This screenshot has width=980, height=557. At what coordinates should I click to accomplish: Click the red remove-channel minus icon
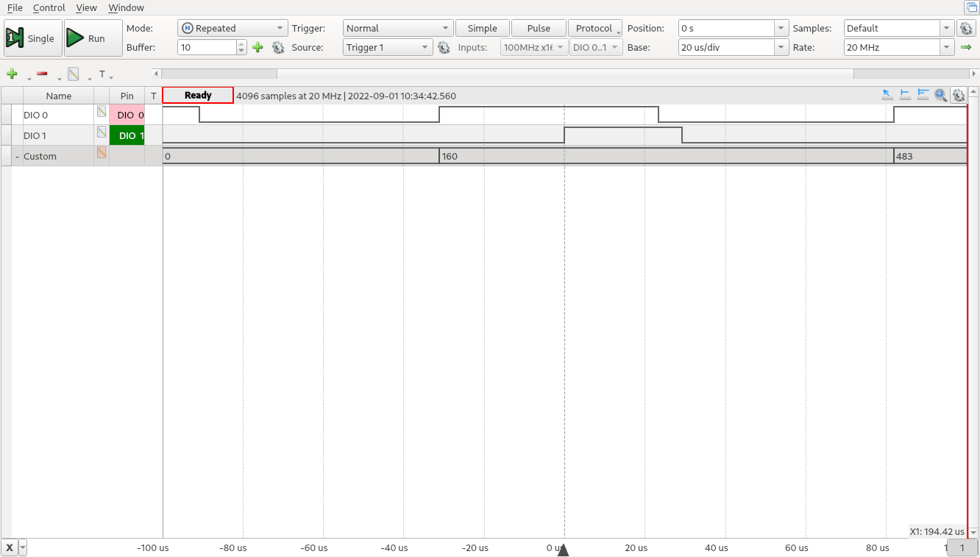coord(42,74)
